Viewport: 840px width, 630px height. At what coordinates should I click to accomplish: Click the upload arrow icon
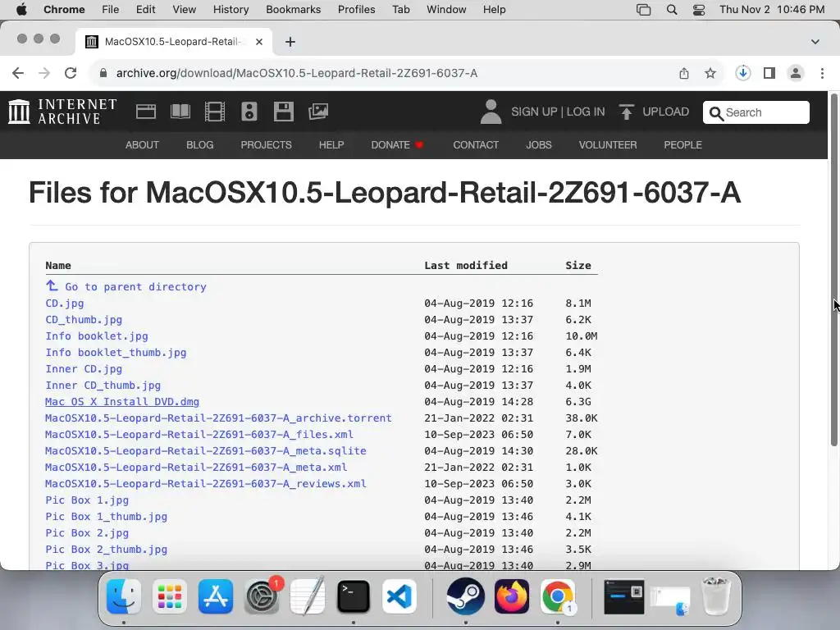(x=626, y=112)
